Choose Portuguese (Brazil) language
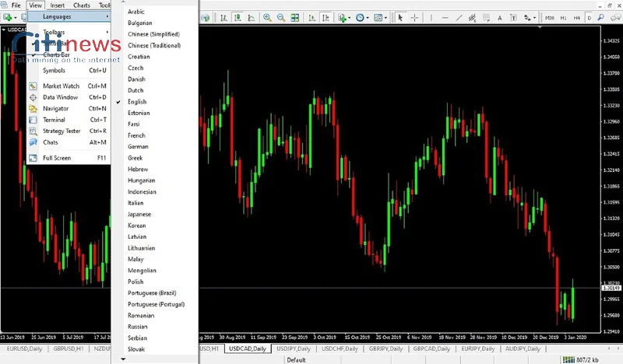The image size is (623, 364). click(155, 293)
